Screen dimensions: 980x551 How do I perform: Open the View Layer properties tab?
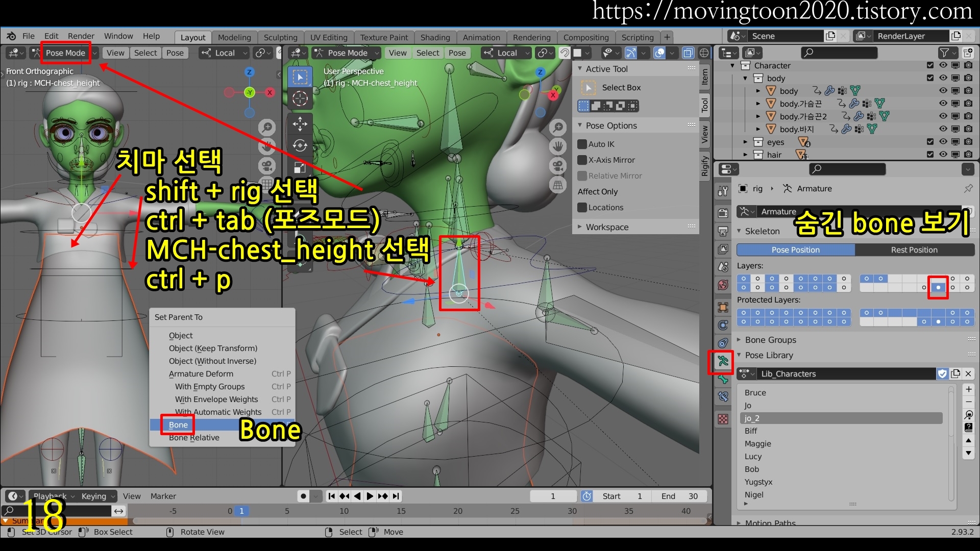tap(723, 249)
